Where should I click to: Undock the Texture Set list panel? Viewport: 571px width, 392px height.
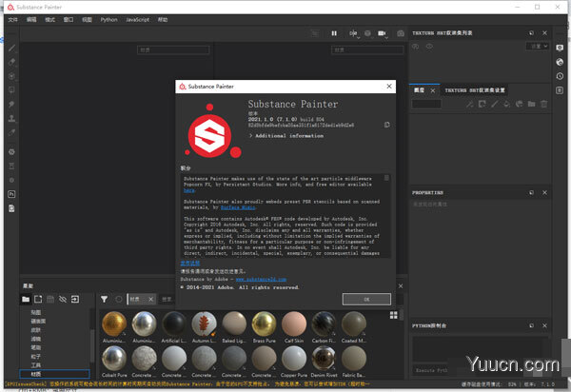tap(531, 33)
